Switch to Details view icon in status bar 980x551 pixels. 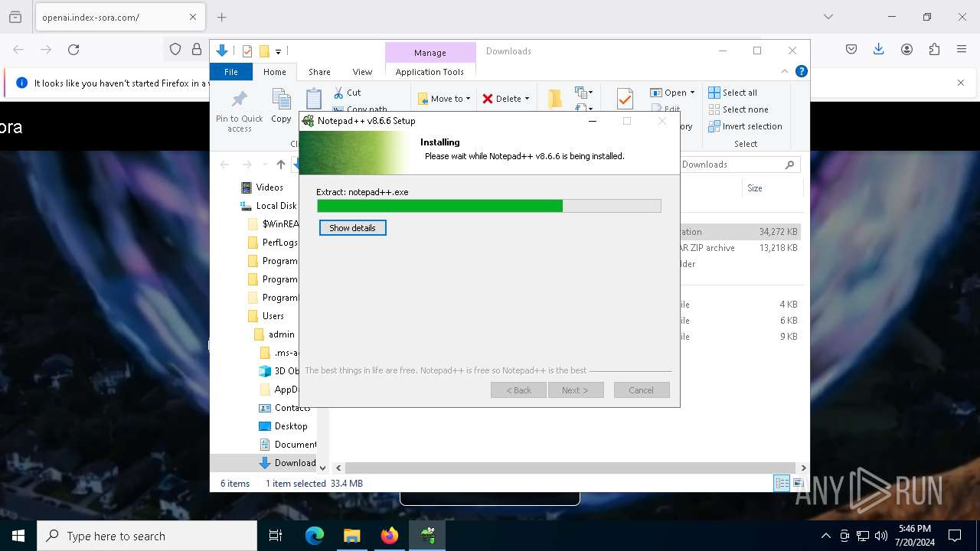[x=782, y=483]
